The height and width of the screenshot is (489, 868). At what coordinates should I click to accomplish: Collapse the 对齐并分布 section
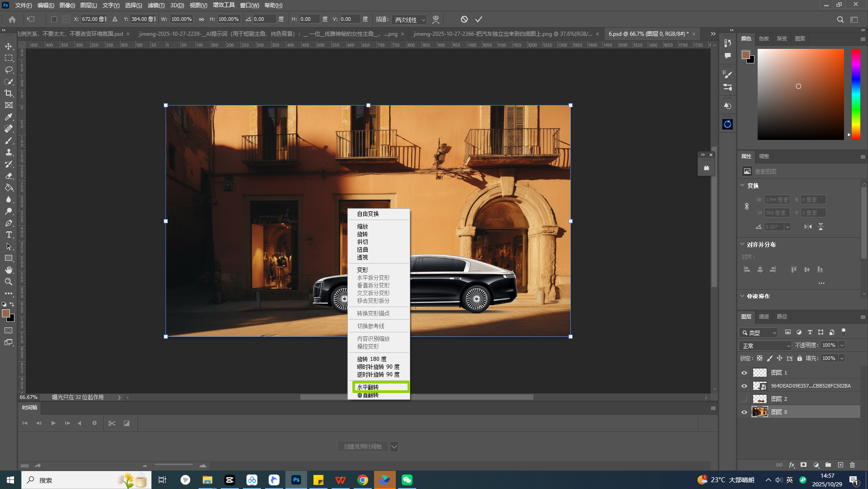742,244
